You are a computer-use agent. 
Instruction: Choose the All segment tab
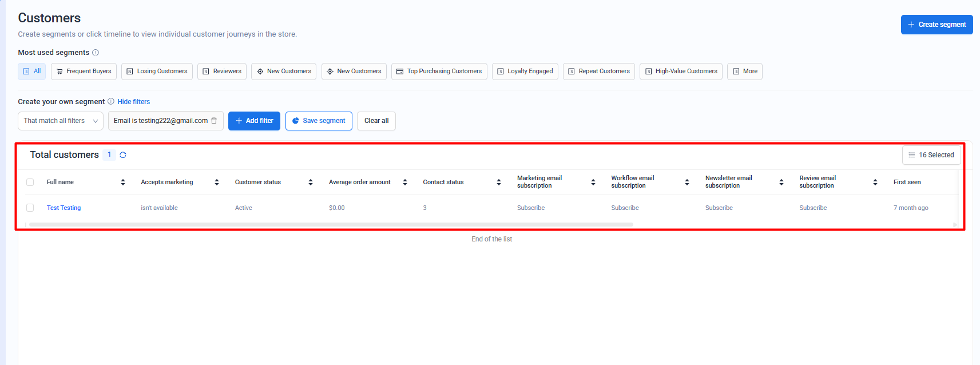(x=32, y=72)
